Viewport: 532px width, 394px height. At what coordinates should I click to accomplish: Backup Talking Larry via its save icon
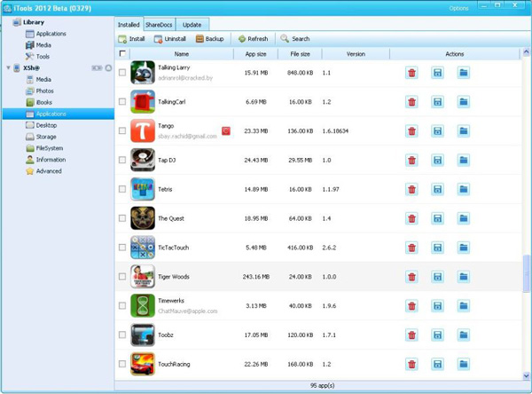coord(437,73)
